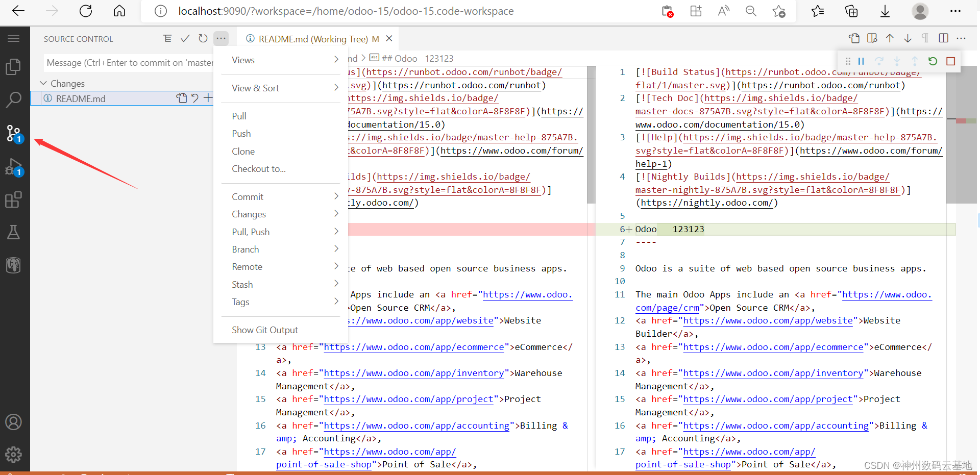Open browser downloads arrow icon
980x475 pixels.
coord(885,11)
